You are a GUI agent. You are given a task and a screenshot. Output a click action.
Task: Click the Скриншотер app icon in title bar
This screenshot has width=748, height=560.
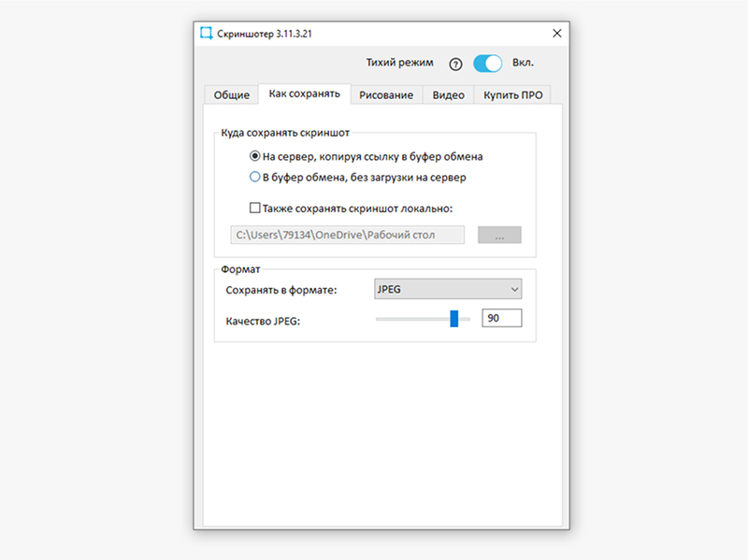click(x=207, y=33)
